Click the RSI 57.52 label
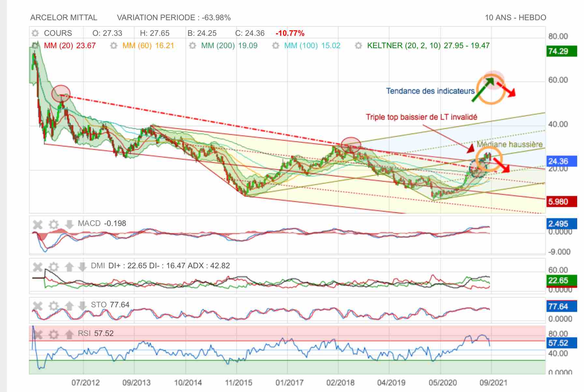The height and width of the screenshot is (392, 584). click(96, 333)
